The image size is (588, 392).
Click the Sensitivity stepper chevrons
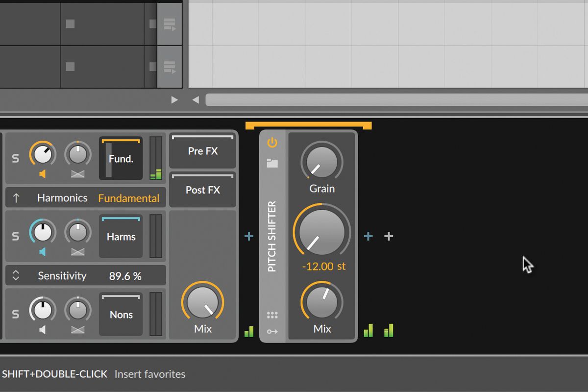click(16, 275)
